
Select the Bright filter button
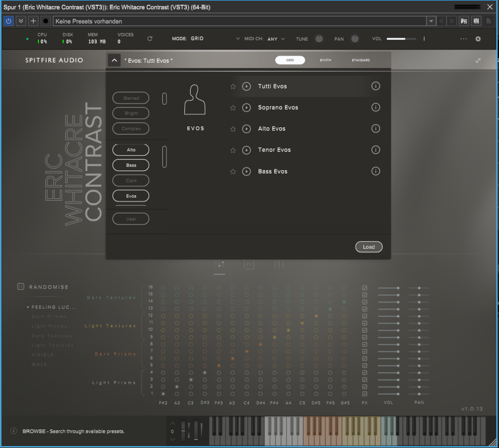pyautogui.click(x=131, y=113)
